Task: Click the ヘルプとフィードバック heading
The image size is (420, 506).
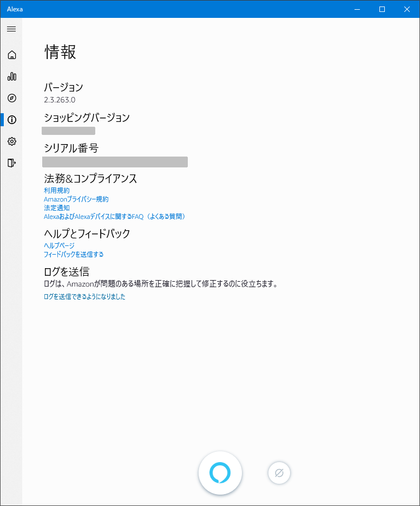Action: (87, 233)
